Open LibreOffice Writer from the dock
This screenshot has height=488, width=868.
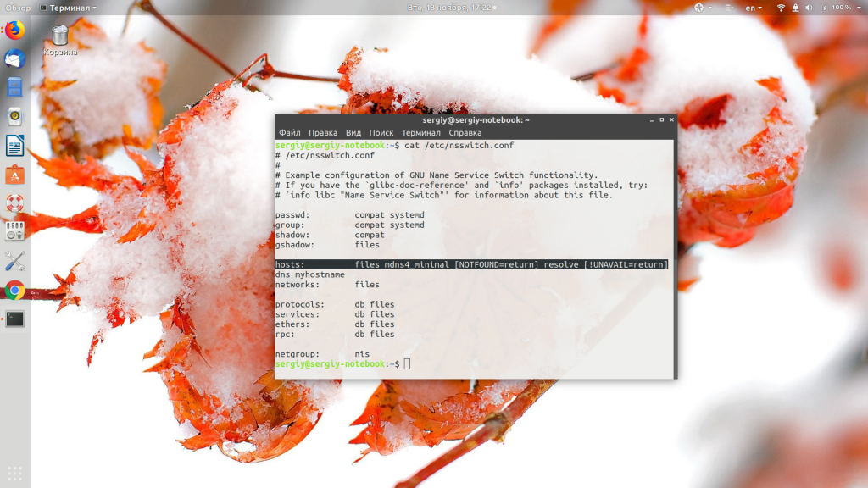point(15,146)
